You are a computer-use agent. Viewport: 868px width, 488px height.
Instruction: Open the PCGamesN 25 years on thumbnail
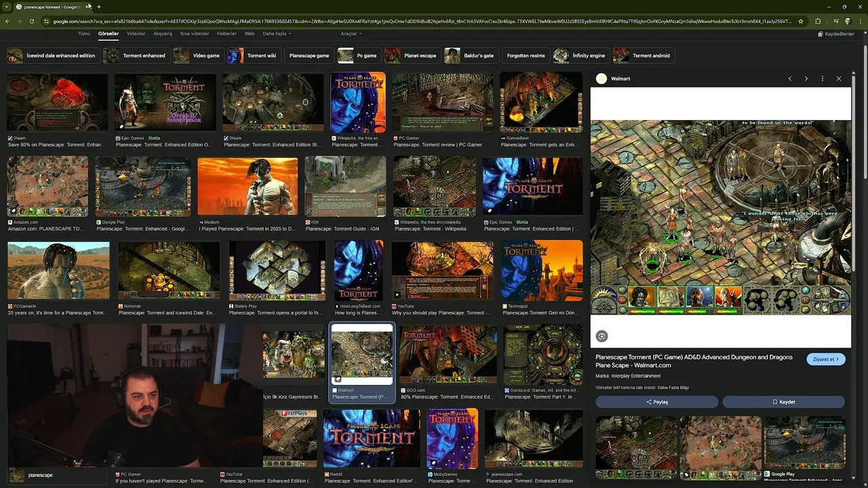click(x=58, y=270)
